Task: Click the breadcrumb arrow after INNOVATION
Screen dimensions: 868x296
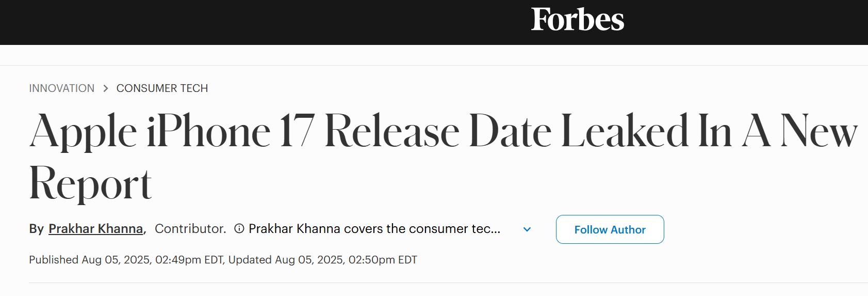Action: point(106,88)
